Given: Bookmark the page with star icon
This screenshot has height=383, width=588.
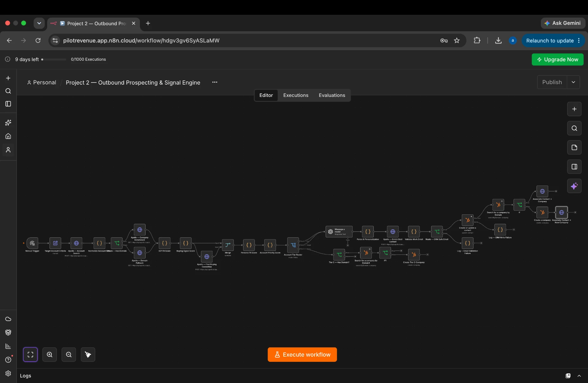Looking at the screenshot, I should [x=457, y=40].
